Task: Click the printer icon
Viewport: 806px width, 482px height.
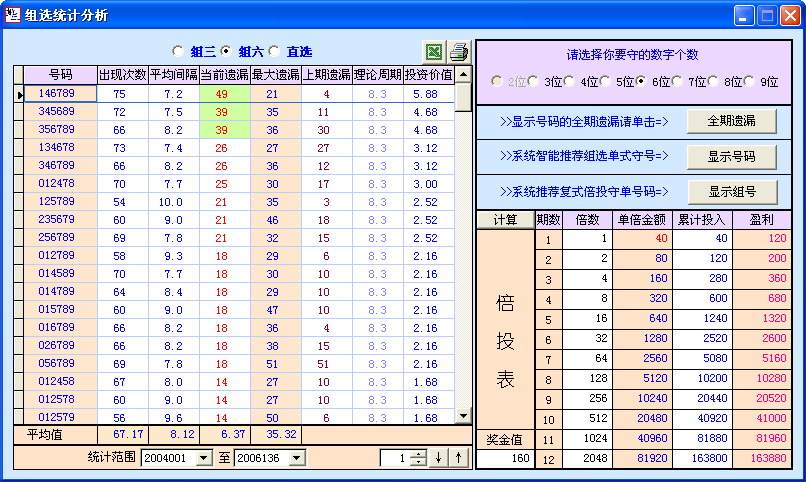Action: (x=459, y=52)
